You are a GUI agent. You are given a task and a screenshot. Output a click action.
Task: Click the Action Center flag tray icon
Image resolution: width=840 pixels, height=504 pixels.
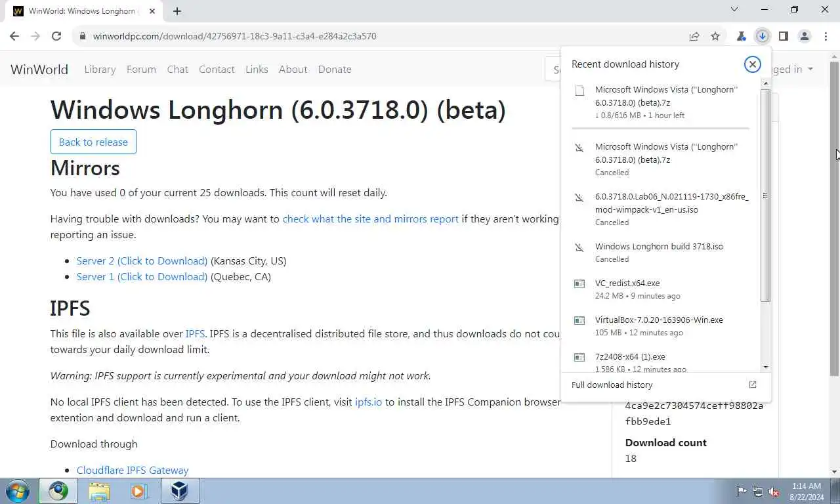[742, 491]
